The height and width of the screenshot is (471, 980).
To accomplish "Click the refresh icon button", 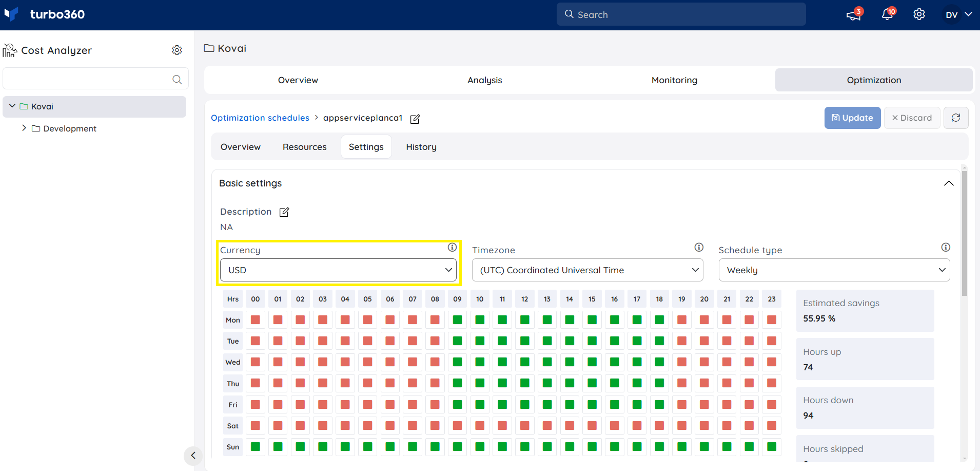I will [956, 118].
